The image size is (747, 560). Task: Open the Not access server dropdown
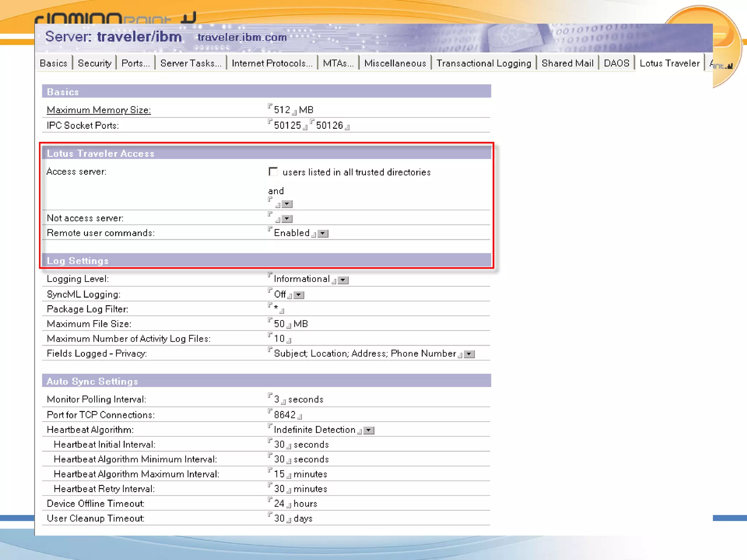(287, 219)
